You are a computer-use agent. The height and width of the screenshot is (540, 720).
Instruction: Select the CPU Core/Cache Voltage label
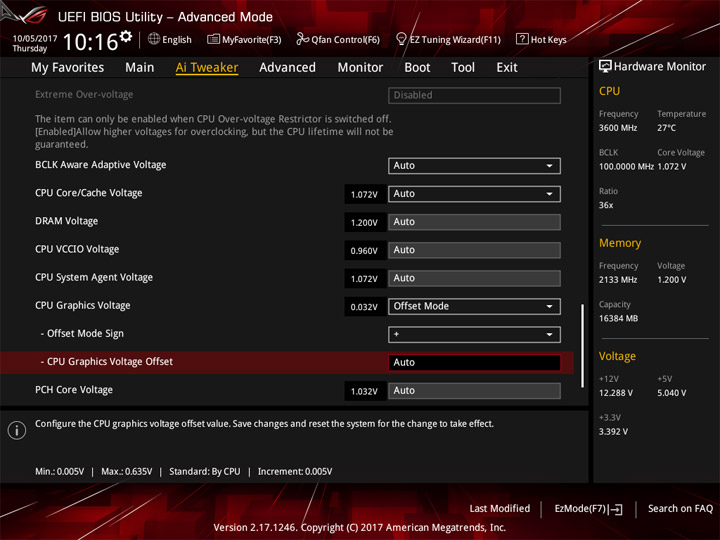tap(89, 193)
